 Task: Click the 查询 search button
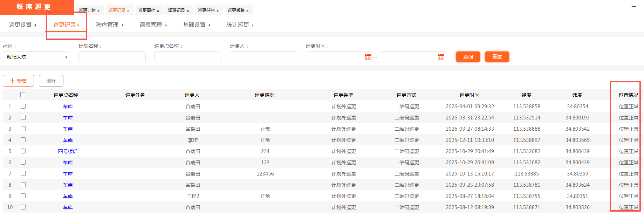click(x=468, y=57)
